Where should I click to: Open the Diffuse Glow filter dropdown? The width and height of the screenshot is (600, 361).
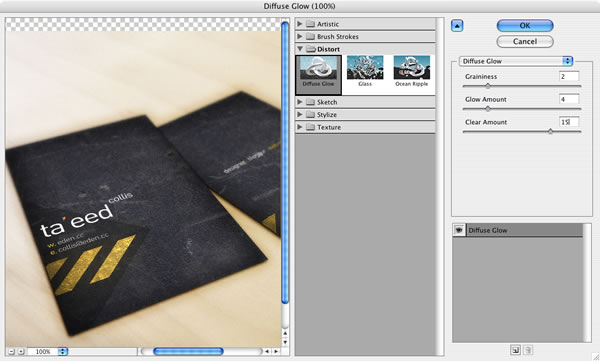515,61
